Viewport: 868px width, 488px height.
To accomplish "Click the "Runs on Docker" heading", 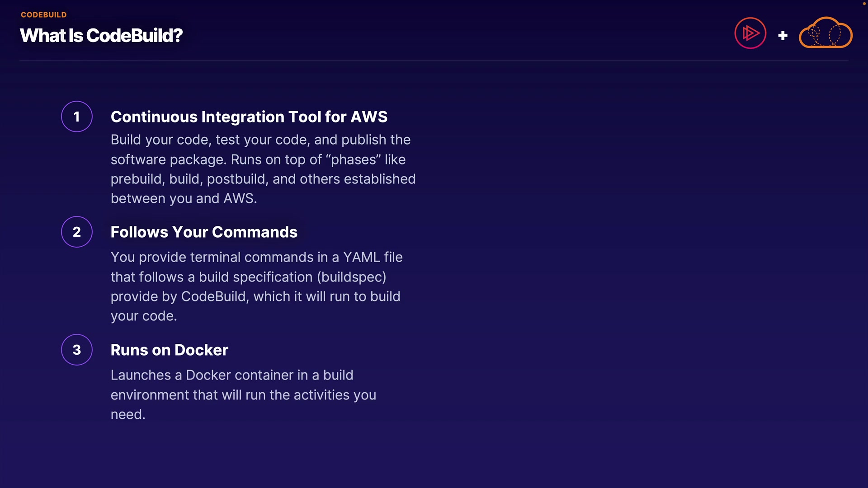I will (x=169, y=350).
